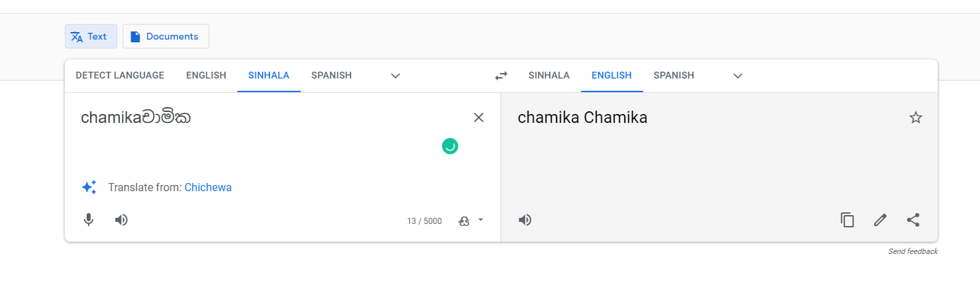The height and width of the screenshot is (282, 980).
Task: Select the Text translation mode button
Action: (91, 36)
